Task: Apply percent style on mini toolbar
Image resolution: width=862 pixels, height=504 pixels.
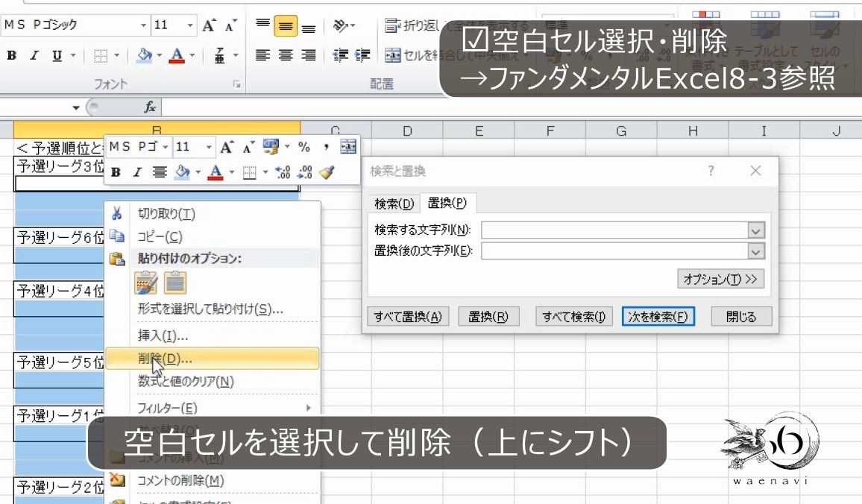Action: [x=303, y=147]
